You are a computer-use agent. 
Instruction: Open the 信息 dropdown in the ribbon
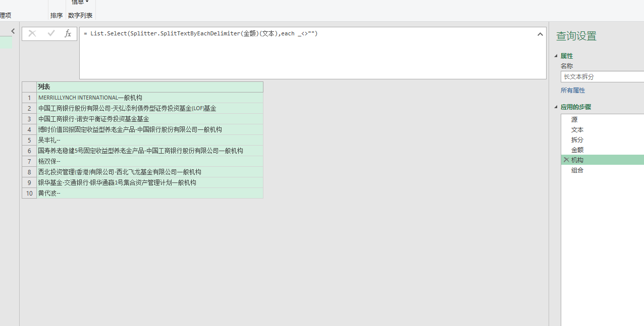coord(80,2)
